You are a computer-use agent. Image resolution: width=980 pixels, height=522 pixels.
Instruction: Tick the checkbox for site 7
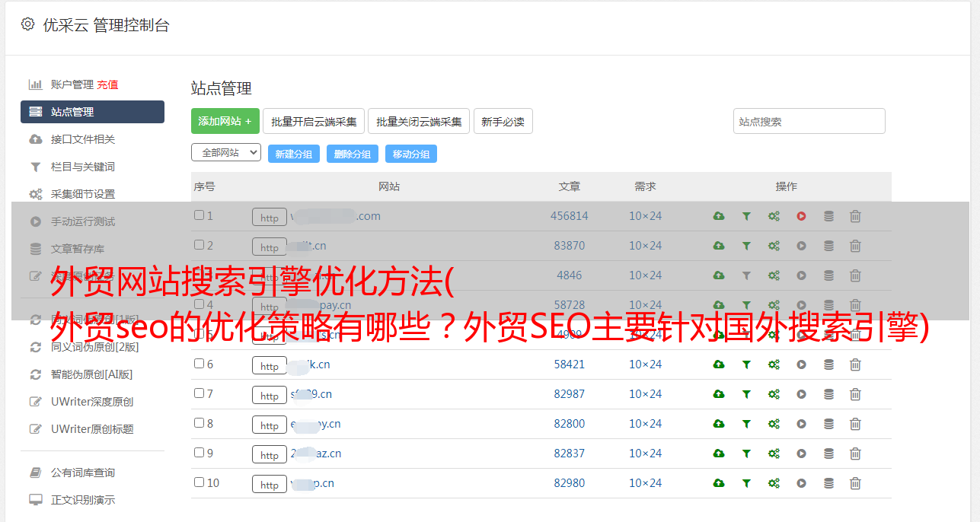coord(199,393)
